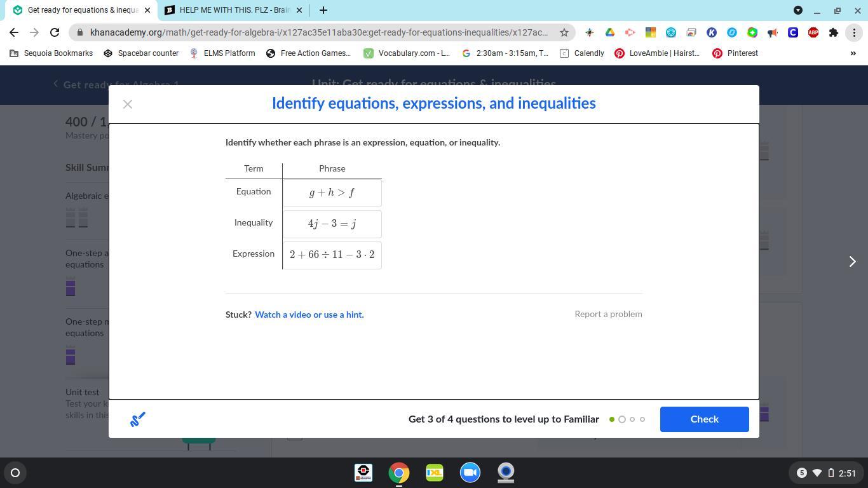
Task: Open LoveAmbie Hairst... Pinterest bookmark
Action: [657, 53]
